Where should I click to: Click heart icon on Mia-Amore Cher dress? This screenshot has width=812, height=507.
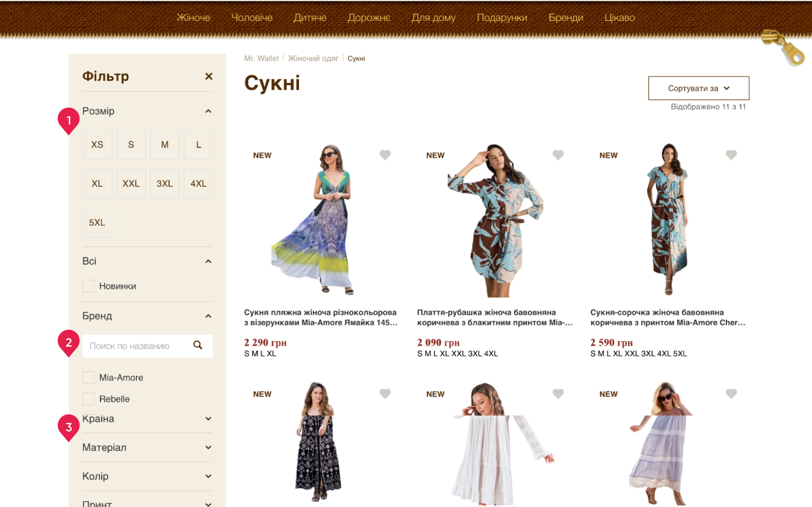coord(731,155)
